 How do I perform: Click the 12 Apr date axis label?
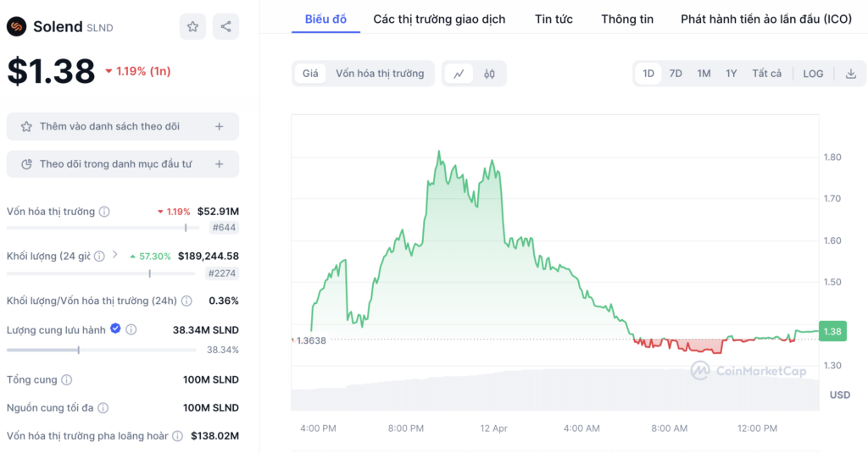point(494,428)
